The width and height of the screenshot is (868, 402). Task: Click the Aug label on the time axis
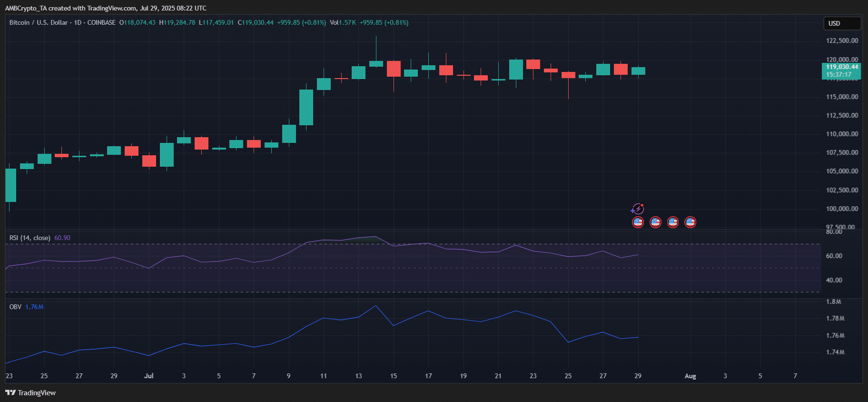[x=690, y=376]
